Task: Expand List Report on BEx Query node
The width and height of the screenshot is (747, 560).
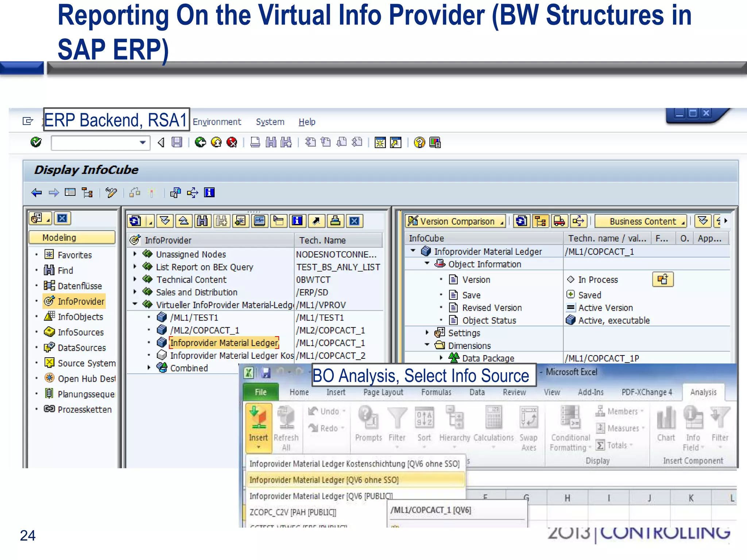Action: [135, 267]
